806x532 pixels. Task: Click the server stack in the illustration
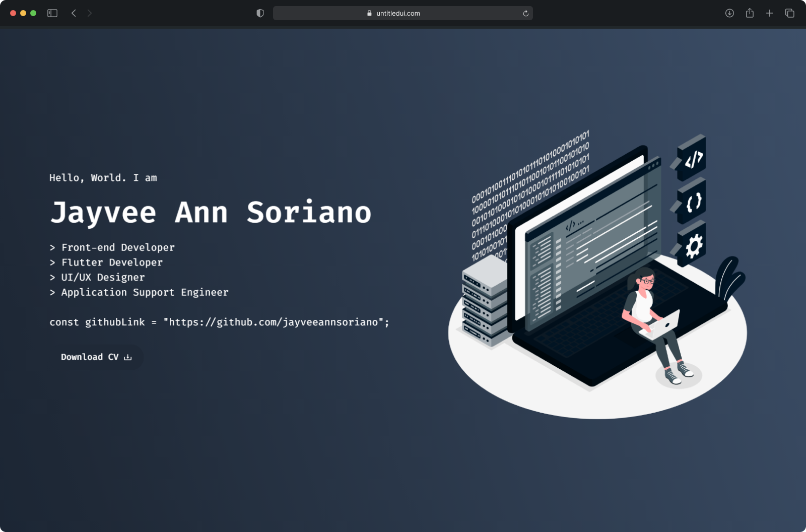point(484,302)
